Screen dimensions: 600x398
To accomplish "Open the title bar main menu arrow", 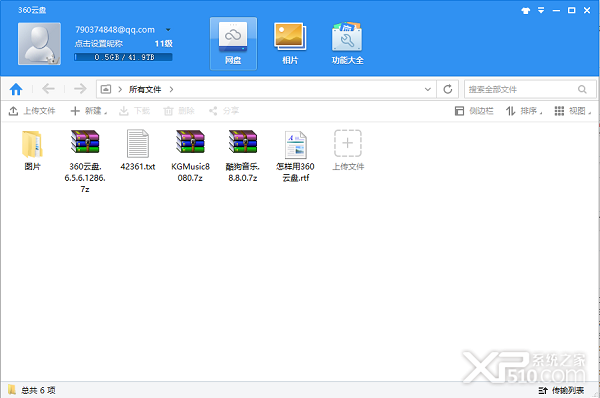I will 541,10.
